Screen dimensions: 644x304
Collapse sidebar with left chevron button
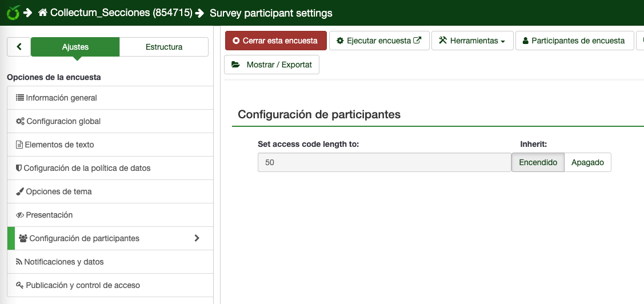[19, 47]
